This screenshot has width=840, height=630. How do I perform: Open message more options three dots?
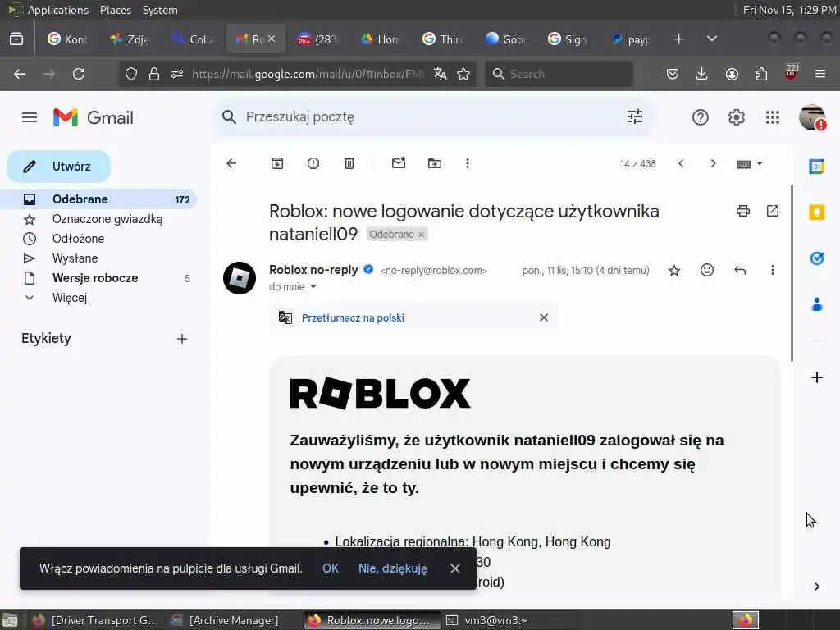773,270
